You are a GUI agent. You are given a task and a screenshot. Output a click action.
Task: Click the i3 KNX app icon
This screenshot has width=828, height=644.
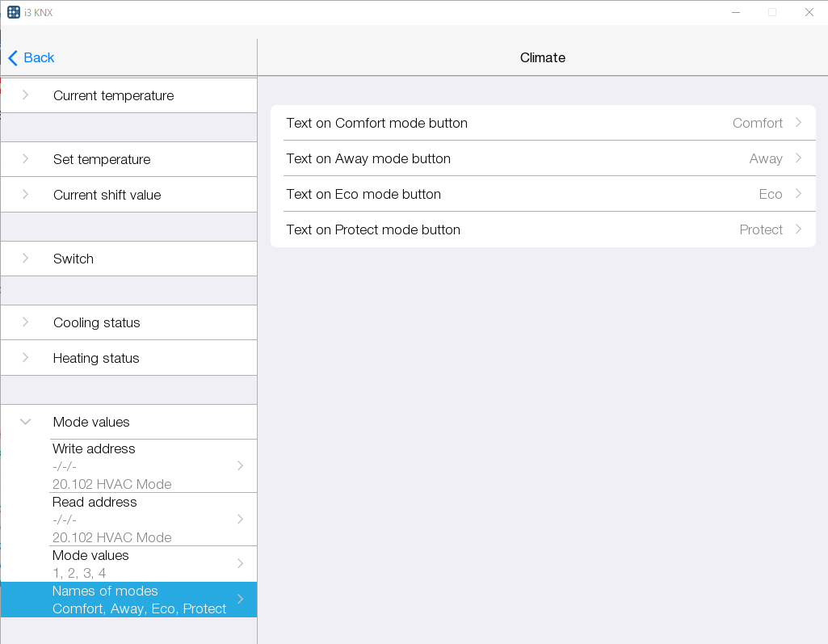point(14,12)
